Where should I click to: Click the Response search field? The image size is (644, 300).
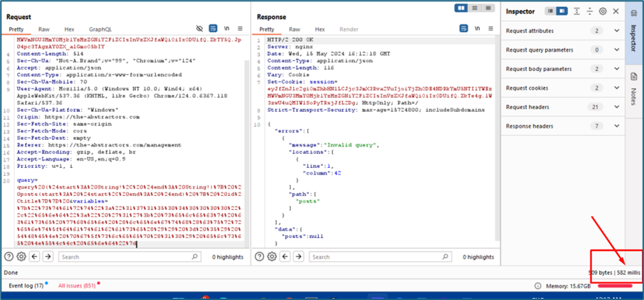tap(381, 257)
